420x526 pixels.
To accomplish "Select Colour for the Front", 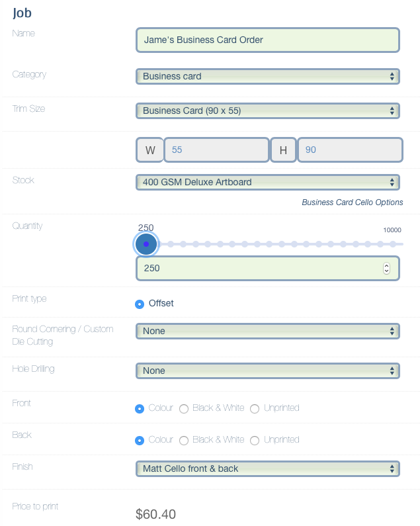I will click(x=140, y=408).
